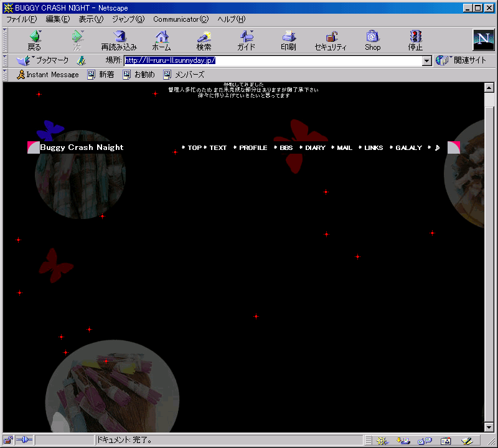Expand the location URL history dropdown

pos(427,60)
